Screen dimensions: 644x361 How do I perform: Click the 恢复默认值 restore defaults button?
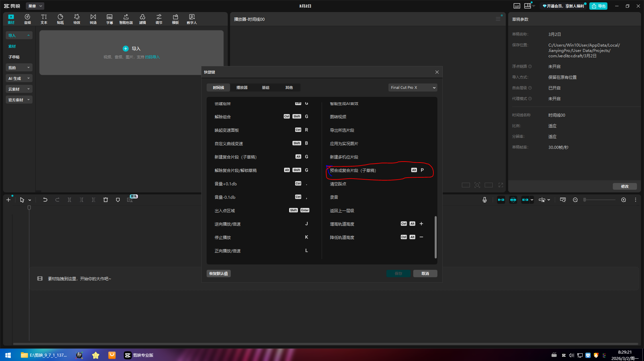click(218, 274)
